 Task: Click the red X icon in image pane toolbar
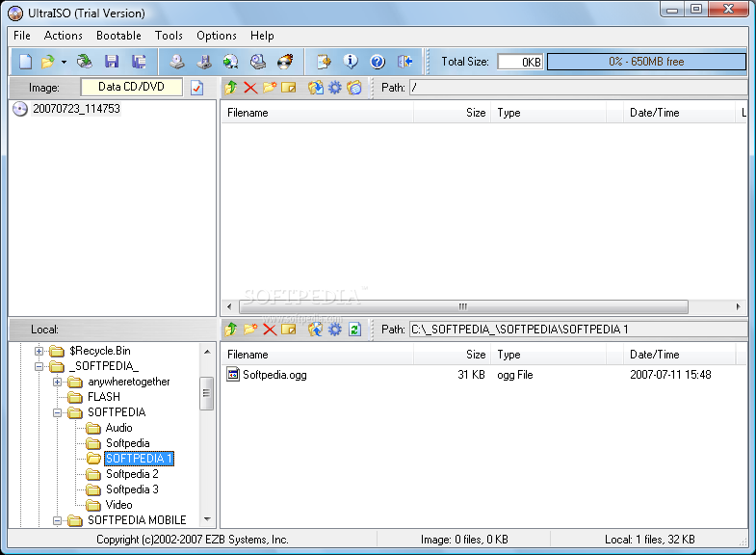click(250, 88)
